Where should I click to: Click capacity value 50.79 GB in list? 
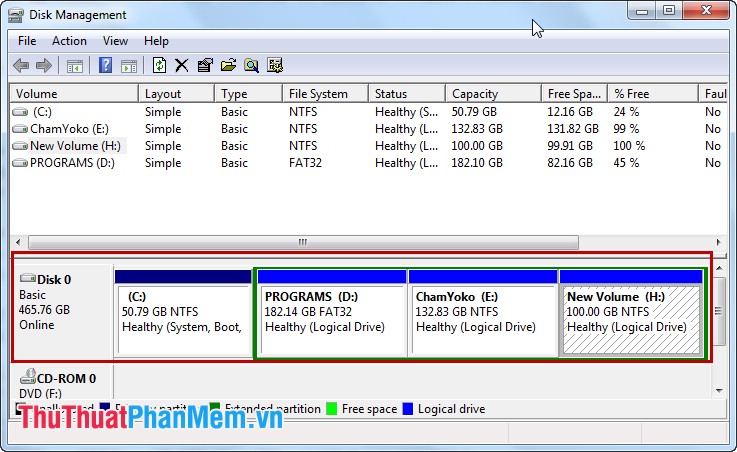[x=474, y=112]
